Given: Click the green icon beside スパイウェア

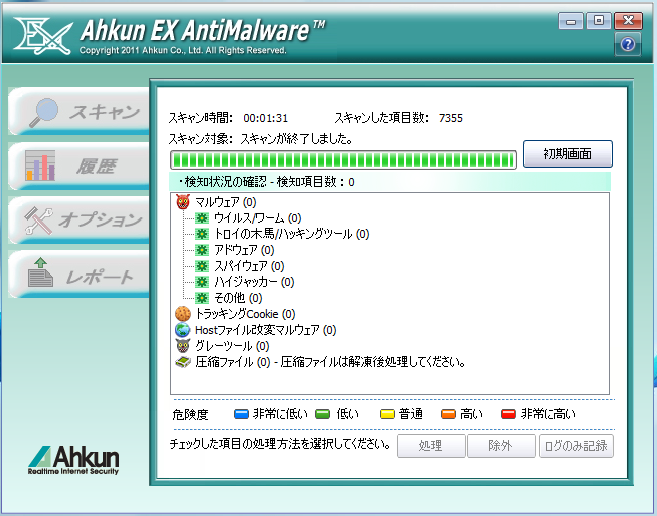Looking at the screenshot, I should pos(202,266).
